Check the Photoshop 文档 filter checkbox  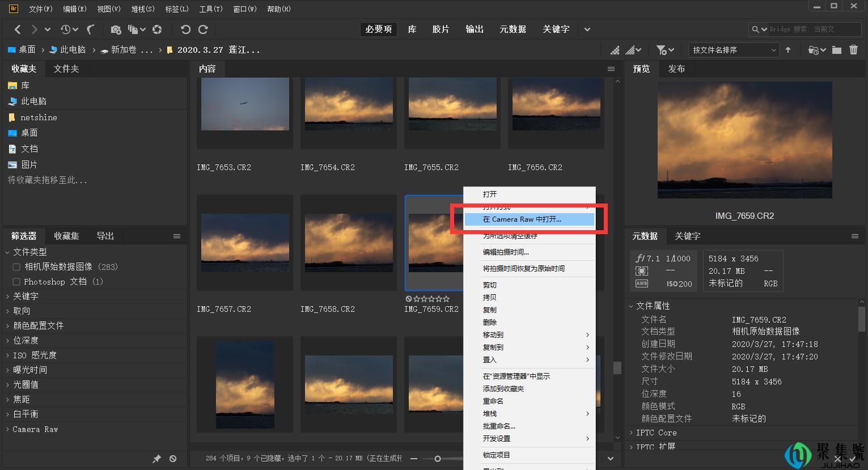tap(16, 282)
